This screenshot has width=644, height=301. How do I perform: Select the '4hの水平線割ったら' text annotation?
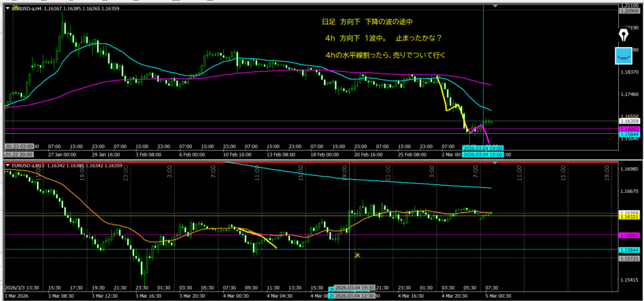click(x=386, y=55)
